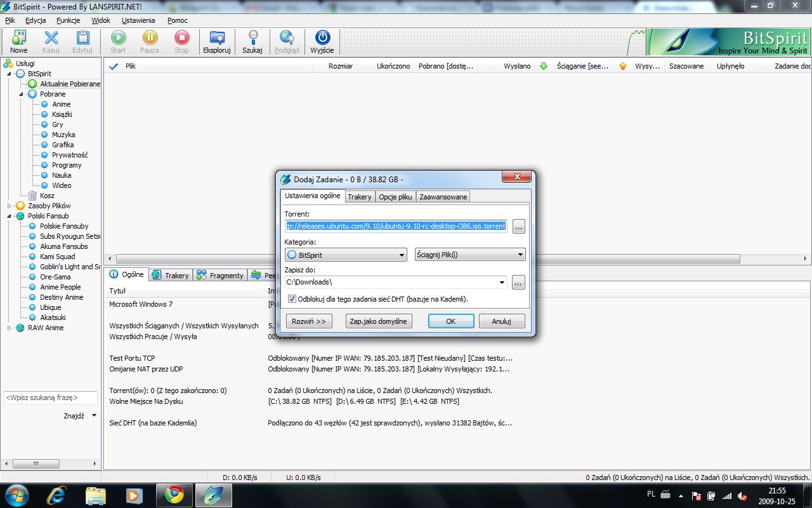Collapse the BitSpirit tree node

click(x=10, y=74)
